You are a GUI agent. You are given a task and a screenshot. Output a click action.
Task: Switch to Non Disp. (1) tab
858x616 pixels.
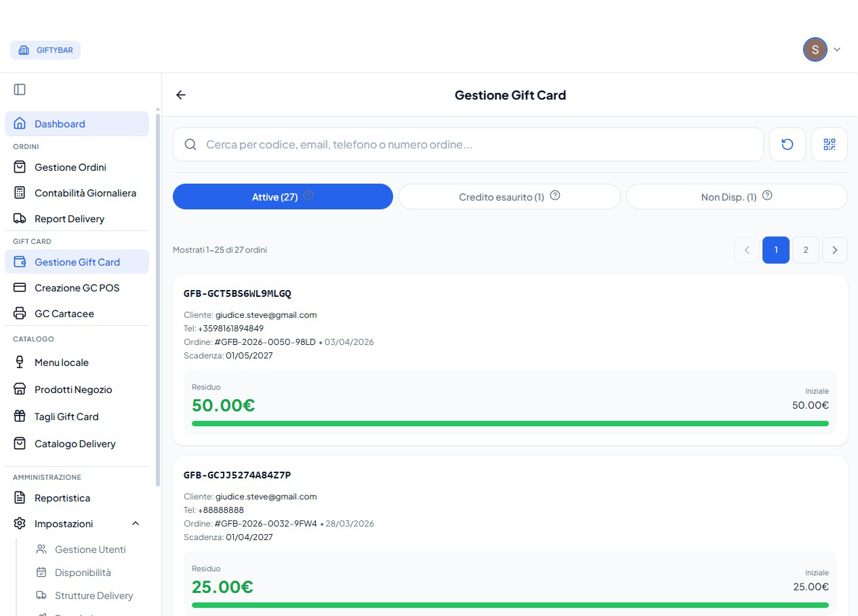coord(737,197)
